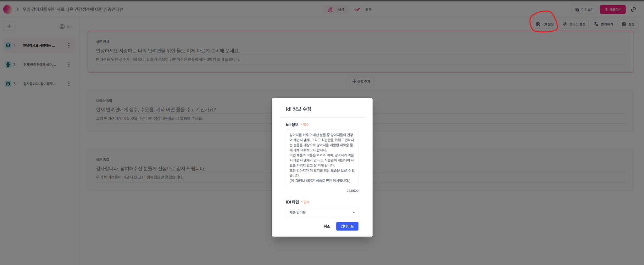Click the round pink logo icon

pyautogui.click(x=8, y=9)
